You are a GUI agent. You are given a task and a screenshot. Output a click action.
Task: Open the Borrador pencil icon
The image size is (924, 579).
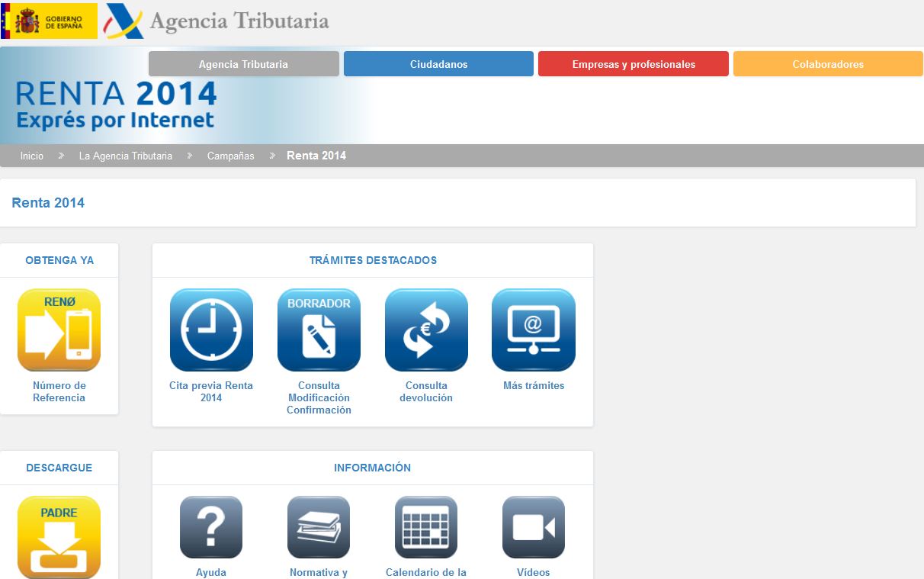(x=319, y=330)
